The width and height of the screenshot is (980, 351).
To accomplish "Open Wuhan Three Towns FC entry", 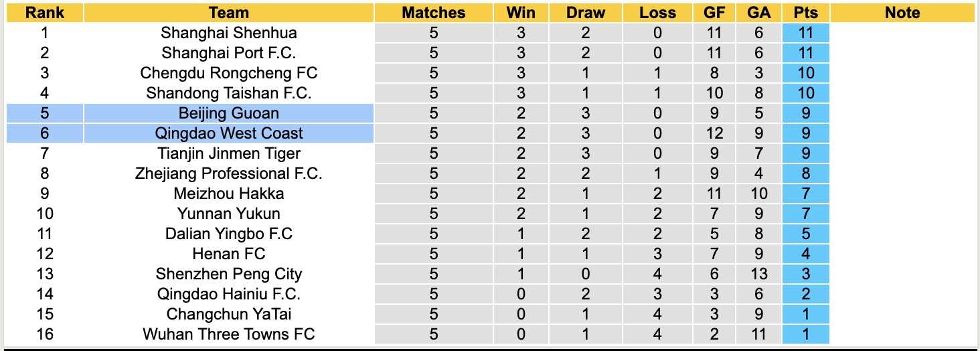I will 229,334.
